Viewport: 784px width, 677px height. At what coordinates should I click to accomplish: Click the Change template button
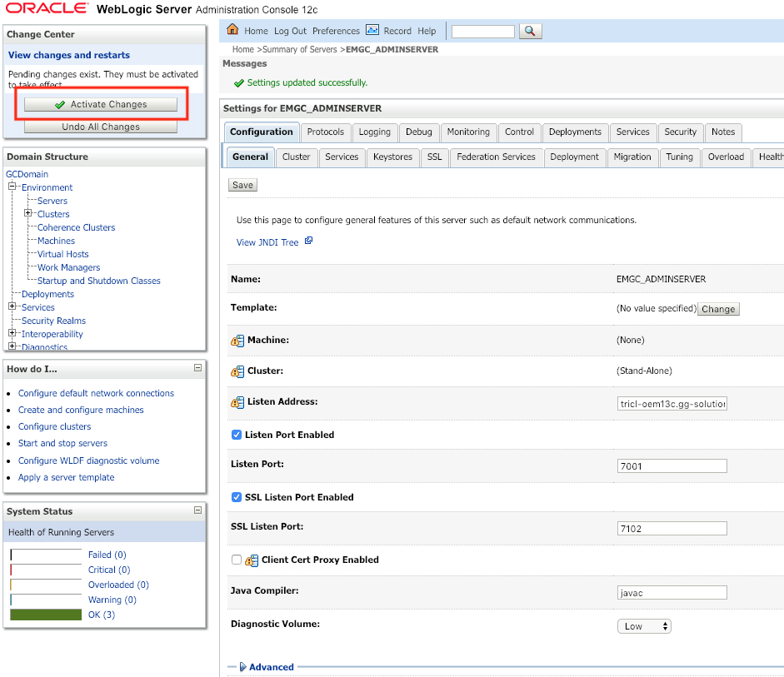718,309
